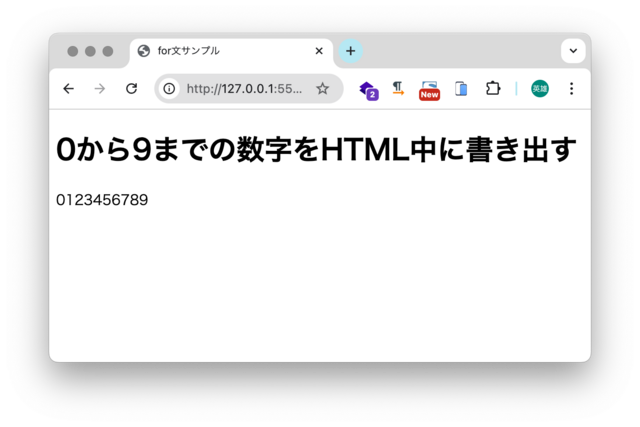Open the Extensions puzzle menu
Screen dimensions: 640x427
[493, 89]
